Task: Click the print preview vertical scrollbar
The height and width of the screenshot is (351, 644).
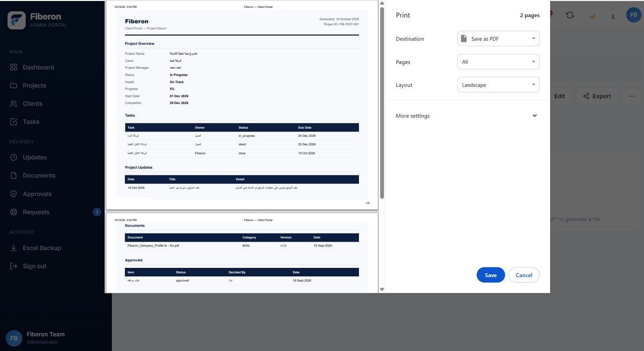Action: click(x=382, y=102)
